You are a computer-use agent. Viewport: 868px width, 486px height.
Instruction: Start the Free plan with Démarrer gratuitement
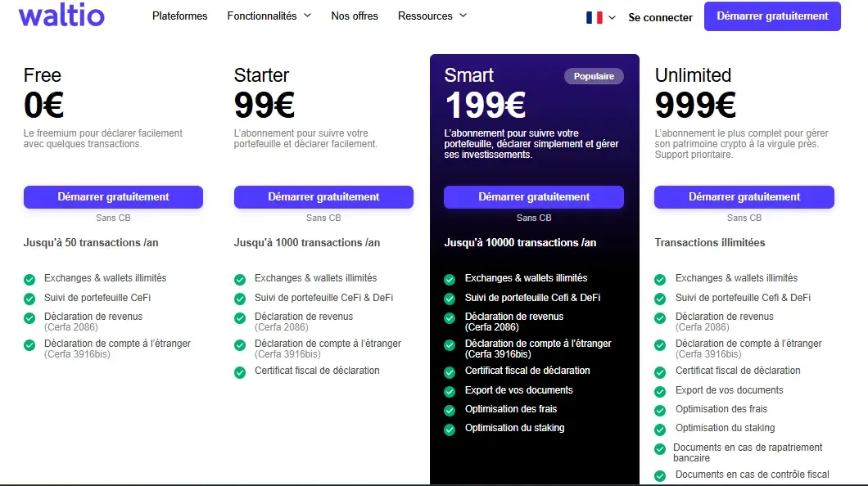tap(113, 197)
